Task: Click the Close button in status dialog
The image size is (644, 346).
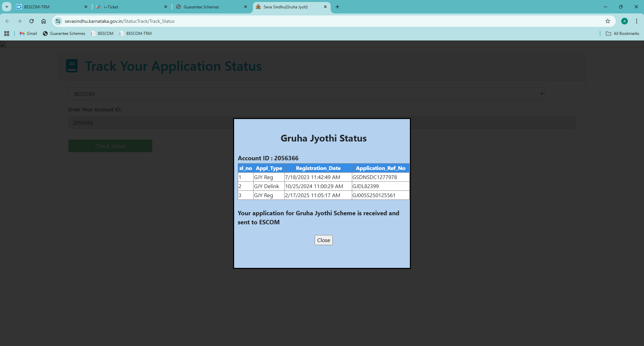Action: 323,240
